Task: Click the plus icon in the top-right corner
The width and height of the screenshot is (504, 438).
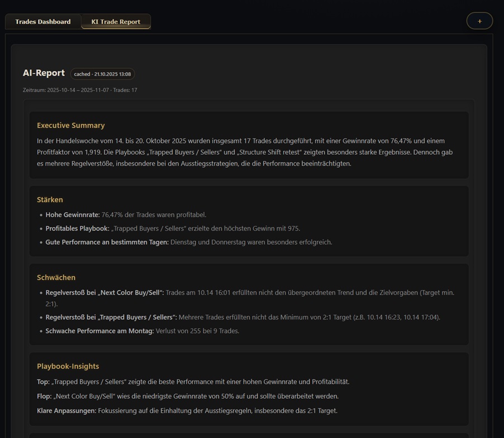Action: [x=479, y=21]
